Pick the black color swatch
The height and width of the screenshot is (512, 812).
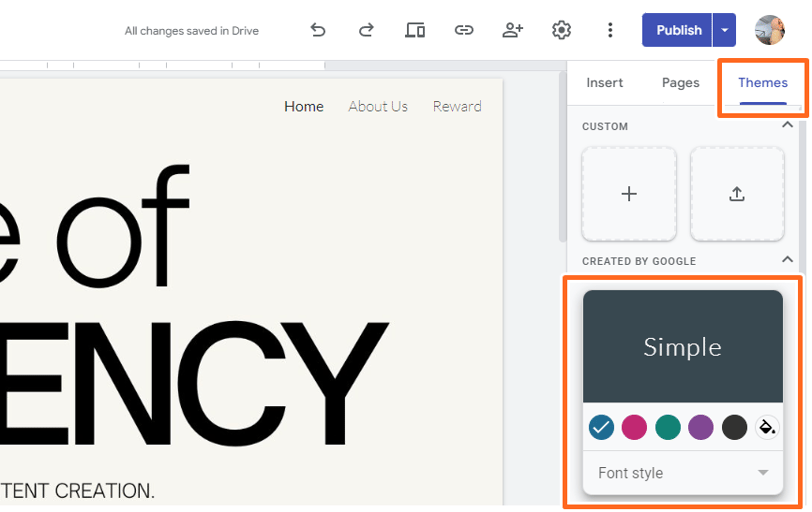(734, 428)
